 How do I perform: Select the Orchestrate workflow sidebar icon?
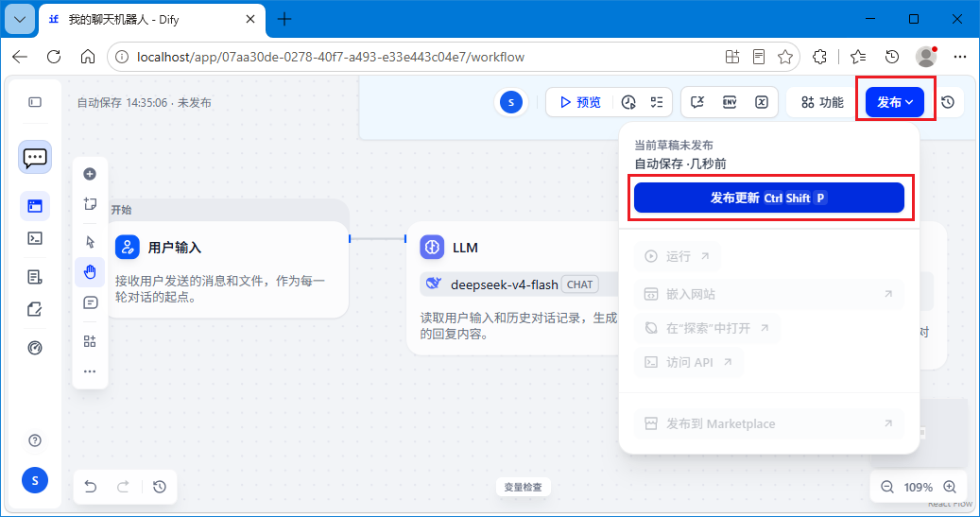point(35,206)
